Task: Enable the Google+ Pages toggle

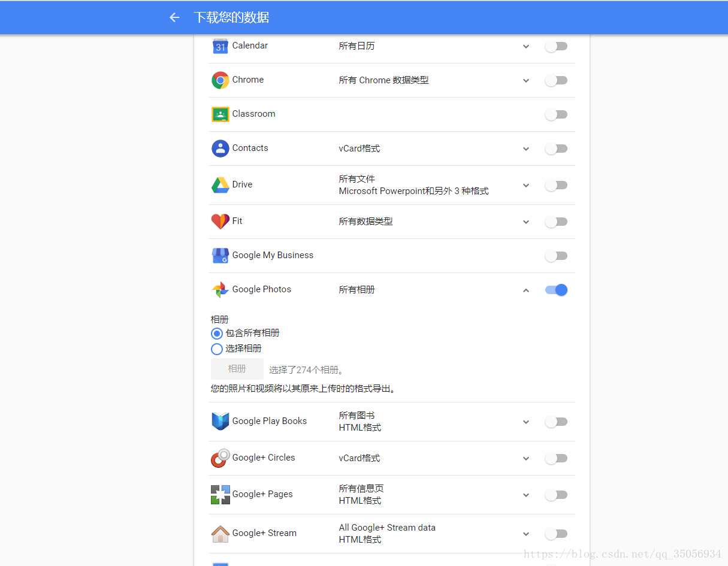Action: [556, 495]
